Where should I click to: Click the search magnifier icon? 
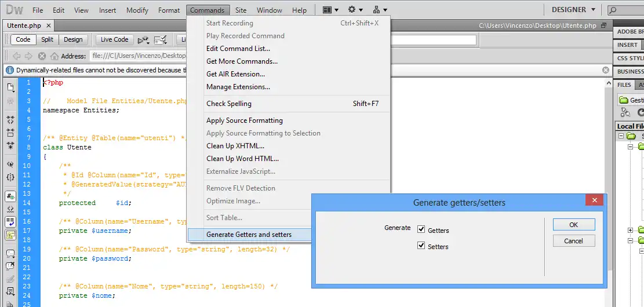point(613,10)
